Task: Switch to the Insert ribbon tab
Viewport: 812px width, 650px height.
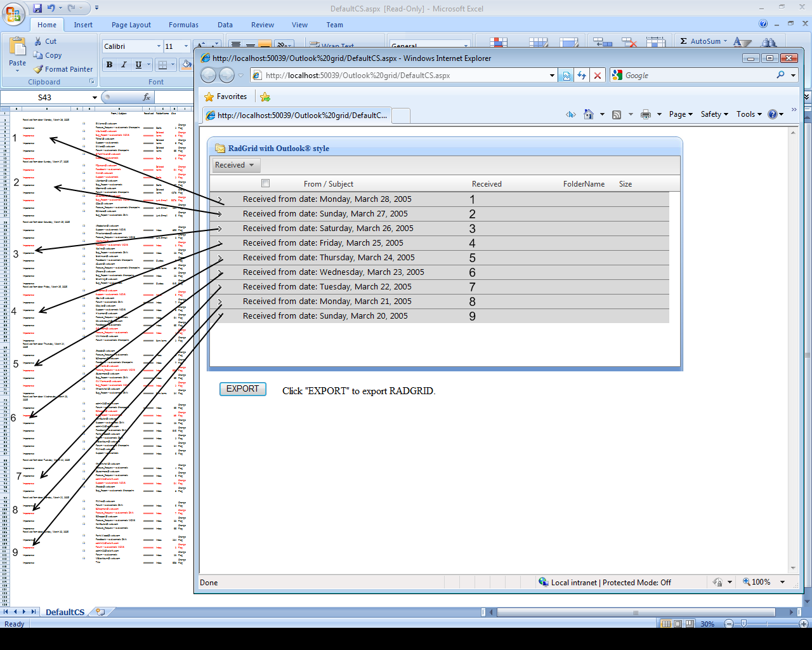Action: point(83,25)
